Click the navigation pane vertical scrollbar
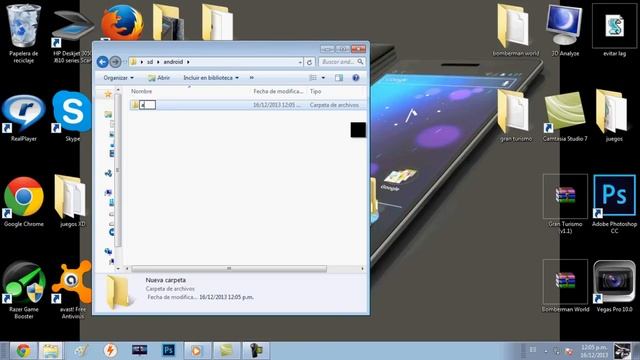The height and width of the screenshot is (360, 640). [118, 169]
